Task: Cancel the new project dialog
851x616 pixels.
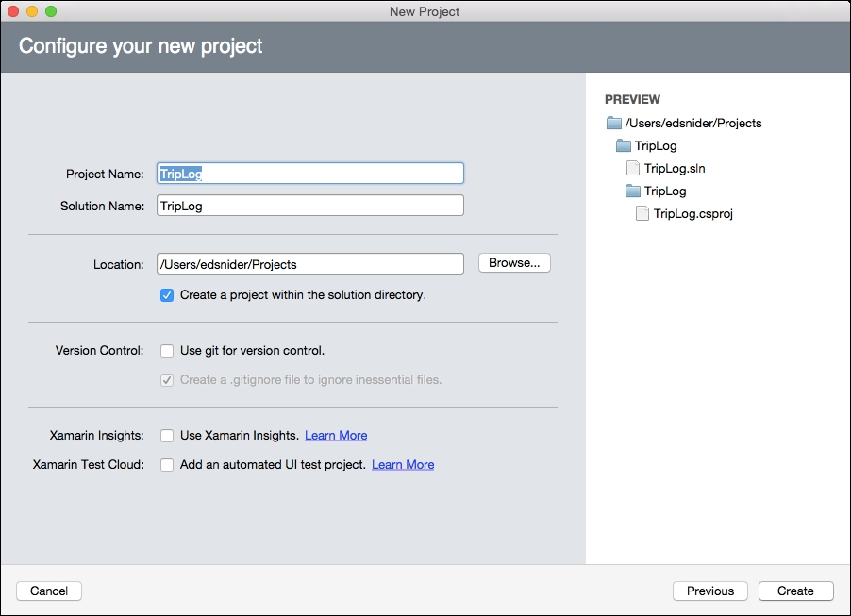Action: [49, 591]
